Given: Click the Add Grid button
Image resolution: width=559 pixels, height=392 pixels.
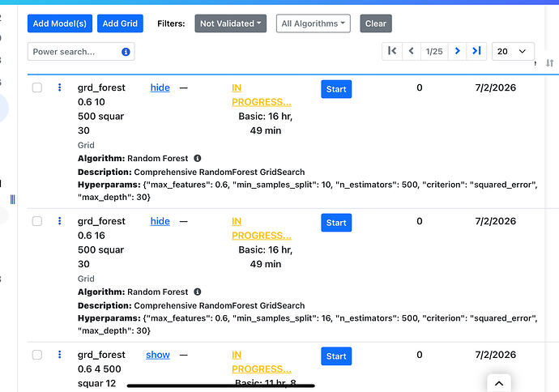Looking at the screenshot, I should click(x=120, y=23).
